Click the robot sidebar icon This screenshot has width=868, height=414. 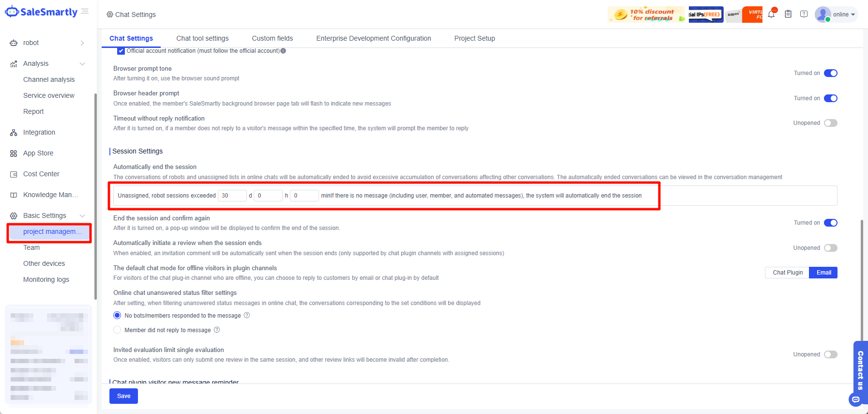[14, 43]
